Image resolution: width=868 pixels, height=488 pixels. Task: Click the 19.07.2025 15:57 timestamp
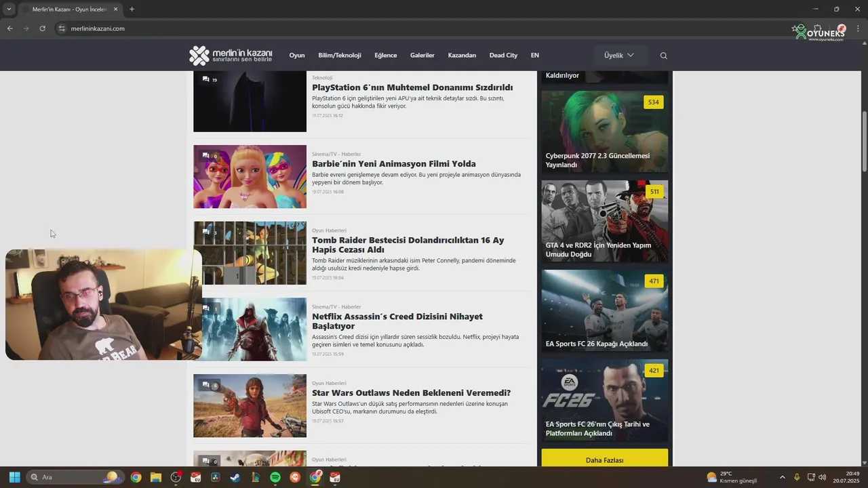(328, 421)
